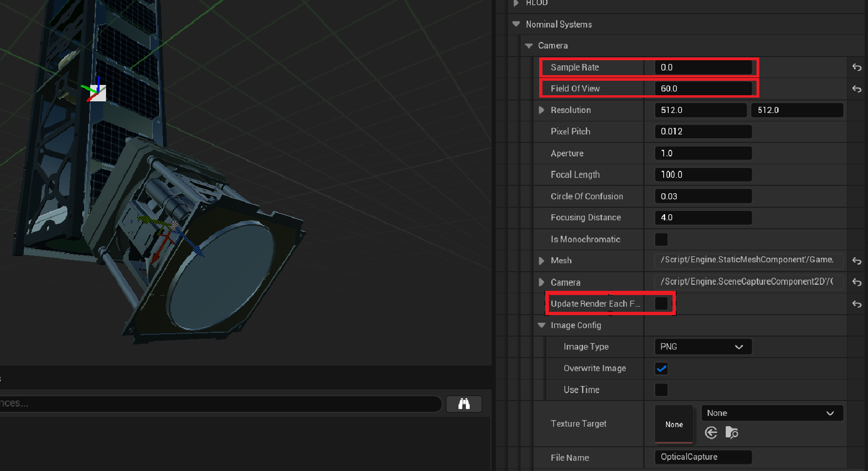Use selected asset for Texture Target
This screenshot has width=868, height=471.
[x=711, y=433]
